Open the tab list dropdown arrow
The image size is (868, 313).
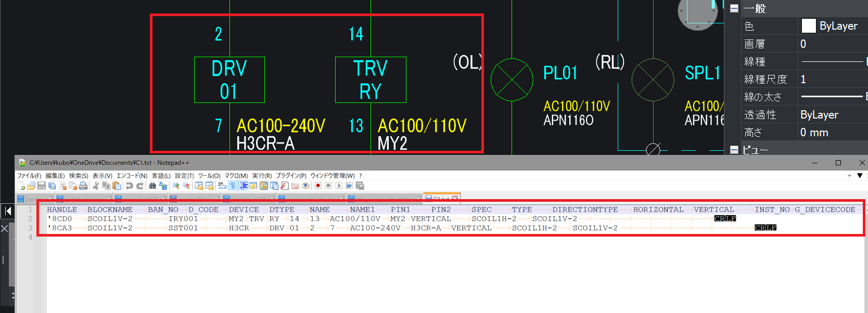coord(860,176)
